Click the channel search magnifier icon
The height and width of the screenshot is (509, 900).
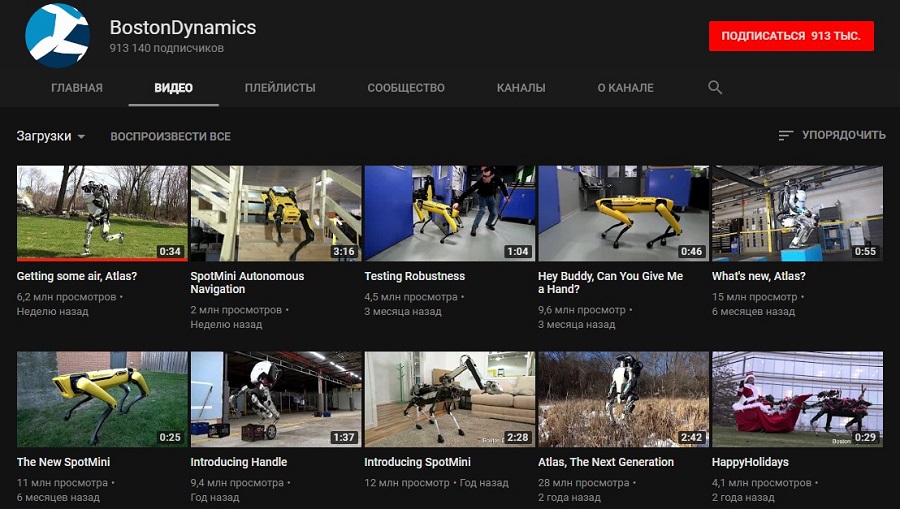click(715, 87)
